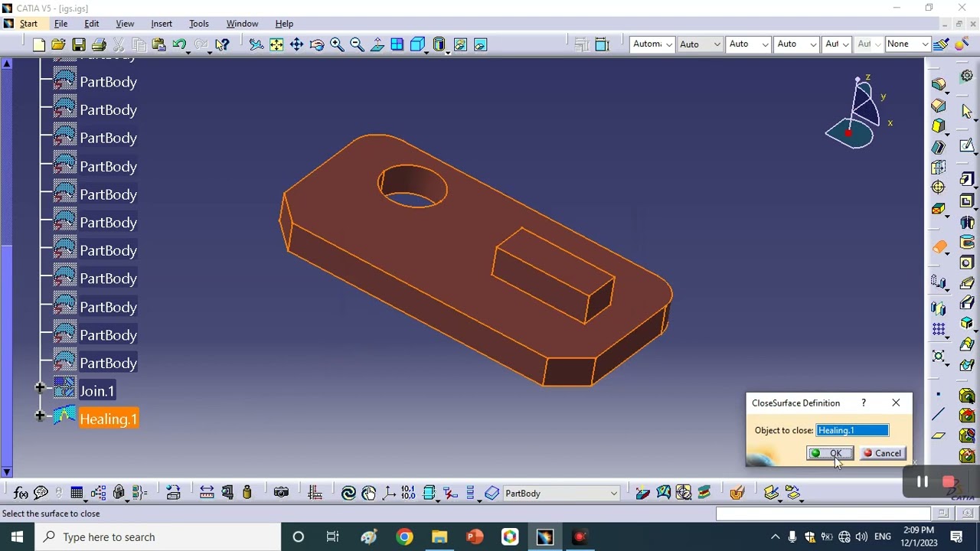Viewport: 980px width, 551px height.
Task: Open the Start menu in CATIA
Action: point(28,24)
